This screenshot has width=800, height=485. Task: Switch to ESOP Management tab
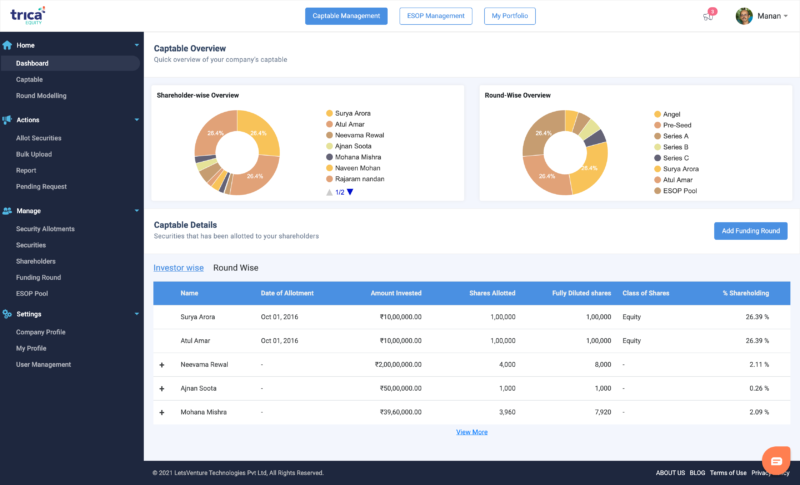[436, 16]
